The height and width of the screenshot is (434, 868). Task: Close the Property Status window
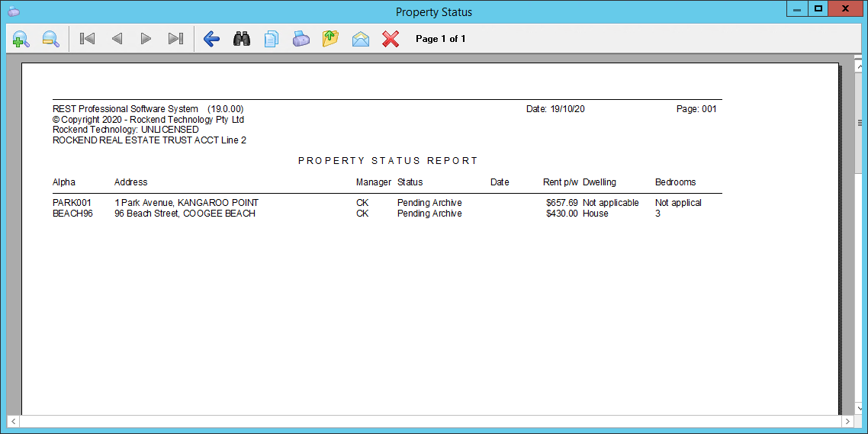click(x=845, y=9)
